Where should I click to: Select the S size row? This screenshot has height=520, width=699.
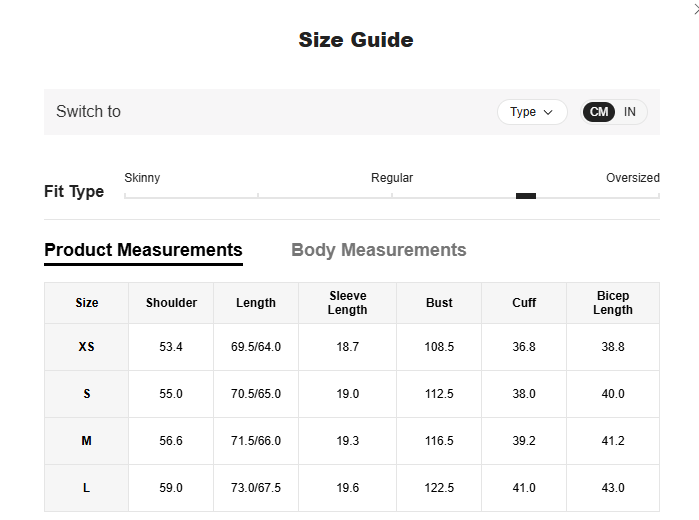[87, 394]
